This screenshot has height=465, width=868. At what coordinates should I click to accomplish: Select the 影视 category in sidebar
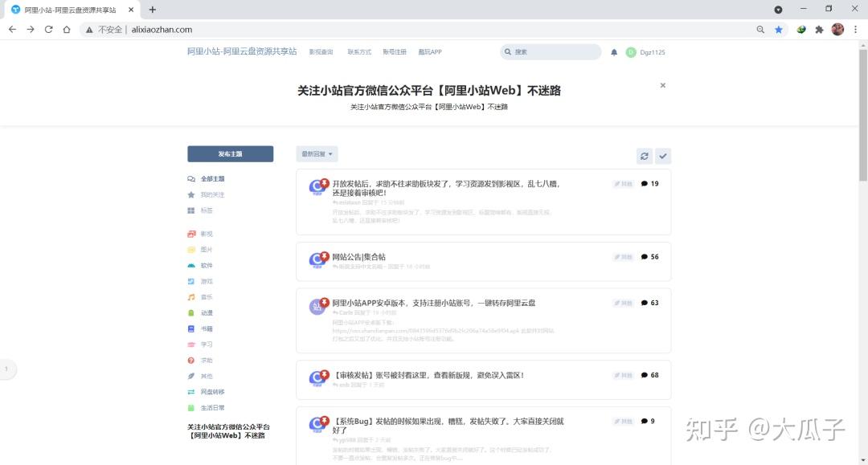click(x=200, y=234)
